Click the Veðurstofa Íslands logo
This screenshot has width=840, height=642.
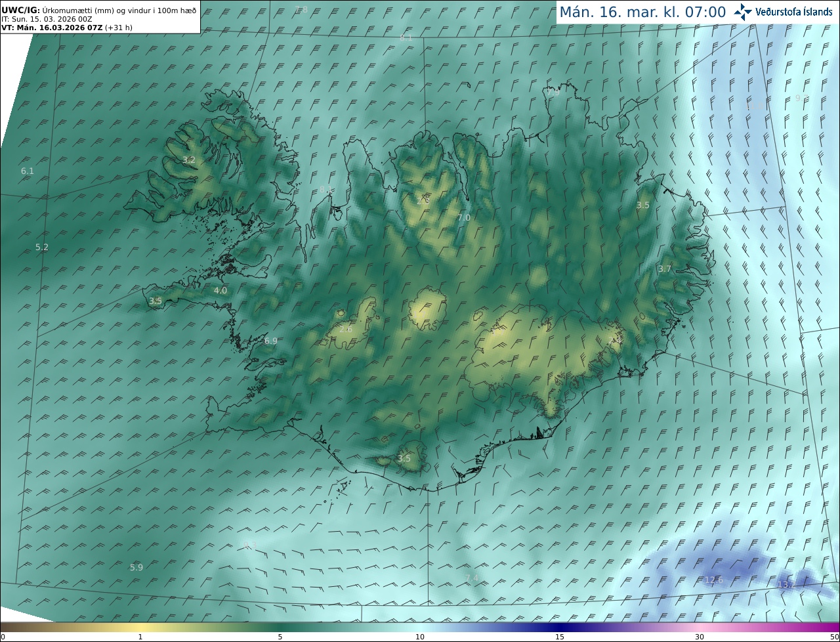point(783,12)
